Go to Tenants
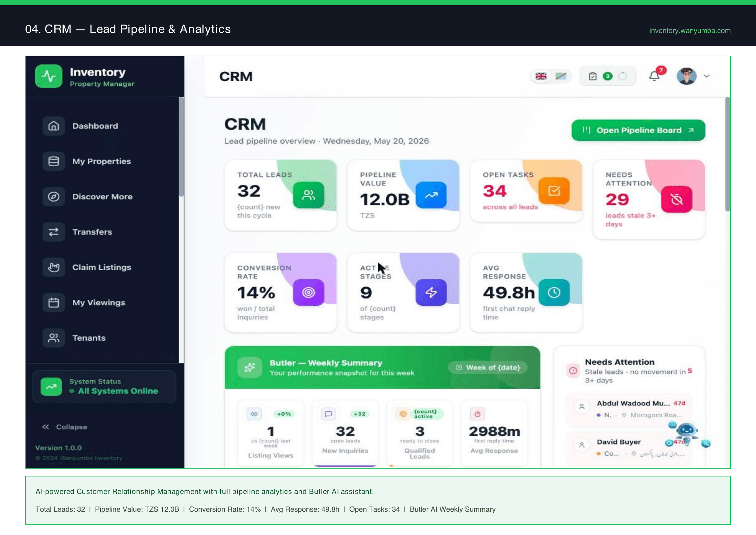The width and height of the screenshot is (756, 535). point(89,338)
